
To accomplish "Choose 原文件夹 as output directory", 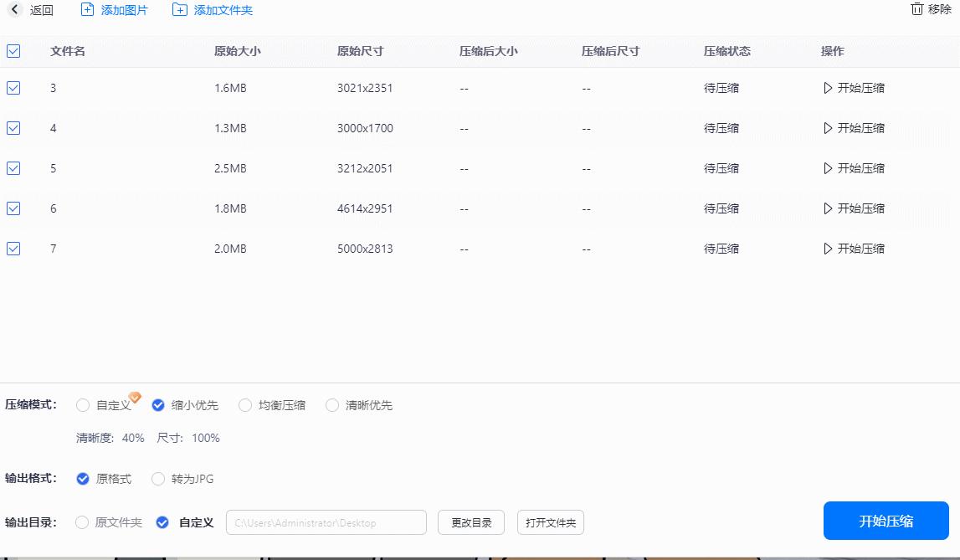I will point(82,521).
